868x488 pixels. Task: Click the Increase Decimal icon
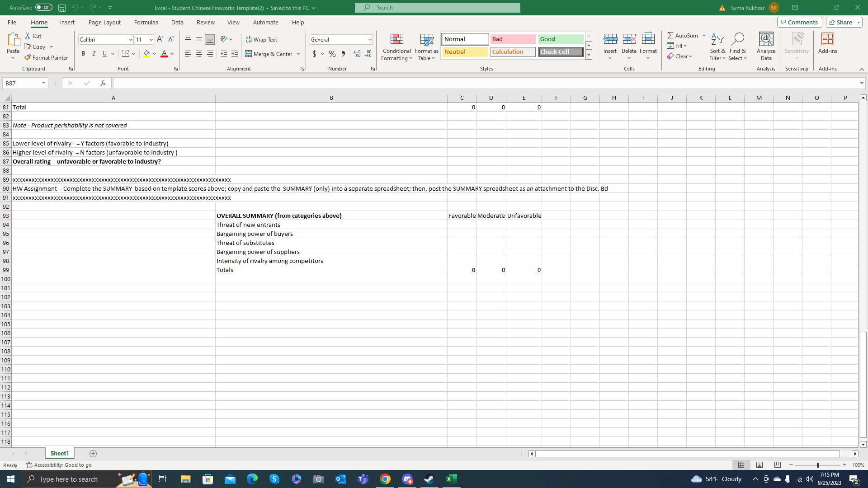[x=357, y=54]
